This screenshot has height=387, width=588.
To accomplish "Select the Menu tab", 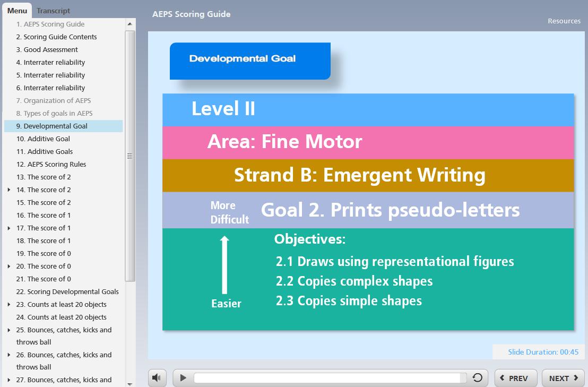I will pos(17,11).
